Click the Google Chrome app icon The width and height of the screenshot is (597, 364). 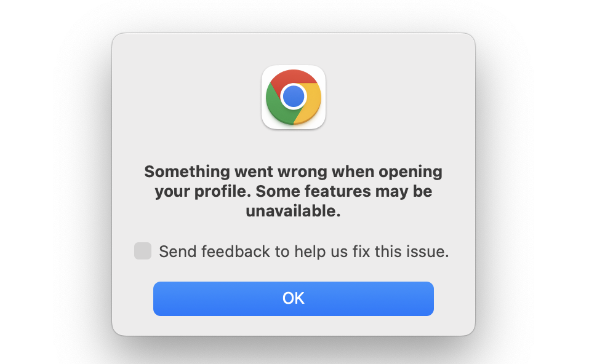(293, 97)
